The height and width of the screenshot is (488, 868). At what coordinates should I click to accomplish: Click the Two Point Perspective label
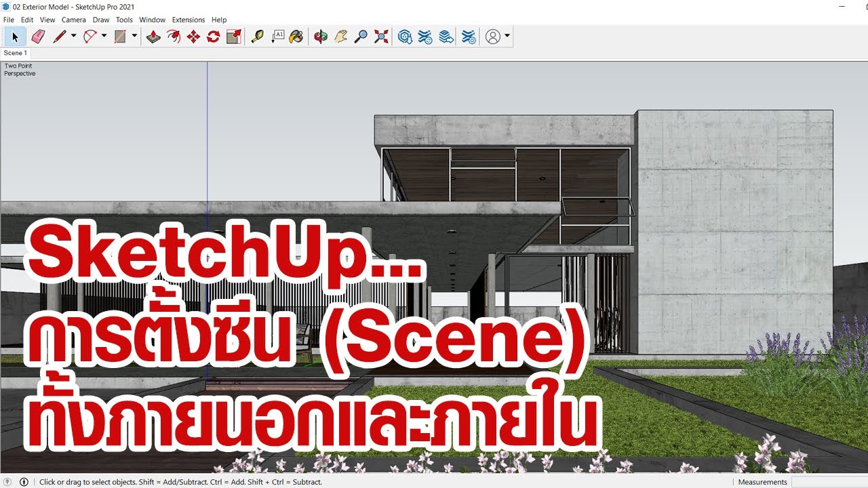click(19, 70)
